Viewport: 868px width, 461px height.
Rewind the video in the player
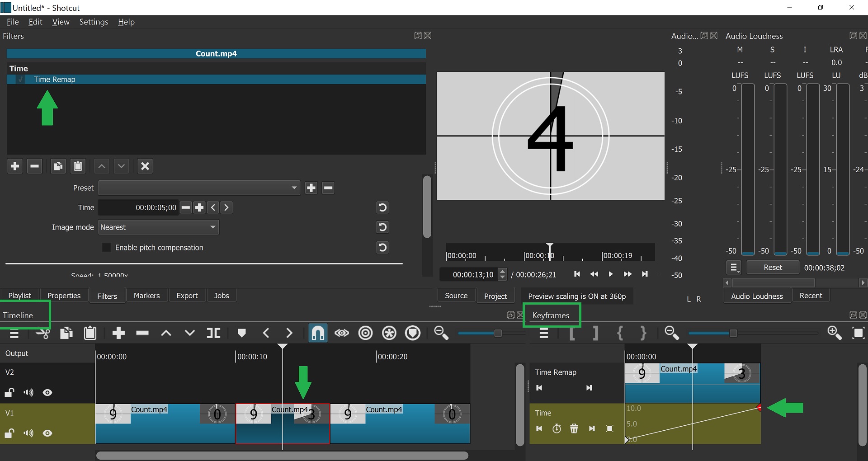point(594,274)
